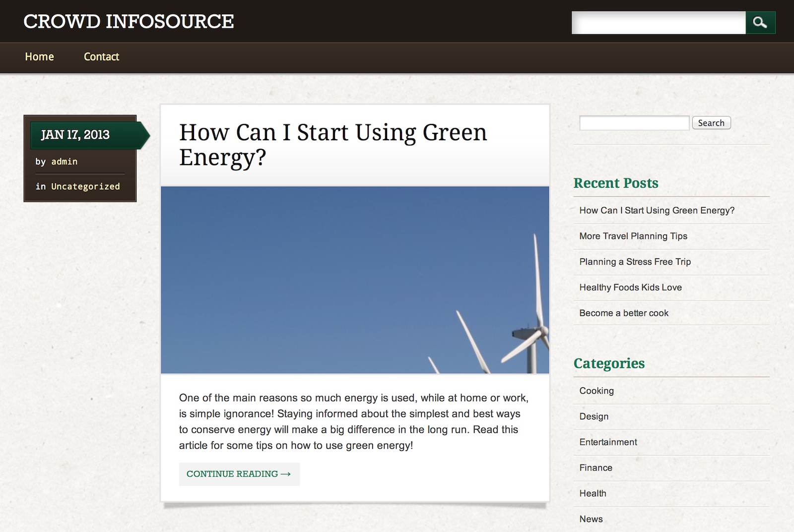Open recent post Planning a Stress Free Trip

(635, 262)
